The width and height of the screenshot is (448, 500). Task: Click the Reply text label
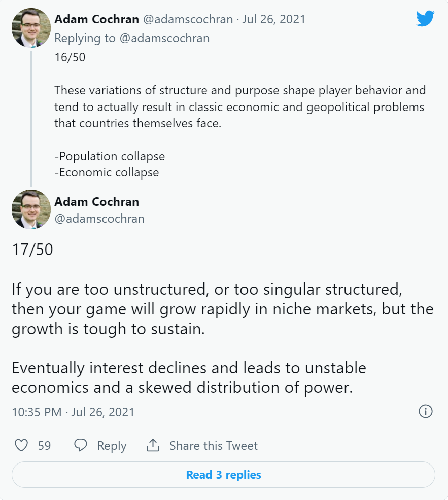(x=112, y=446)
